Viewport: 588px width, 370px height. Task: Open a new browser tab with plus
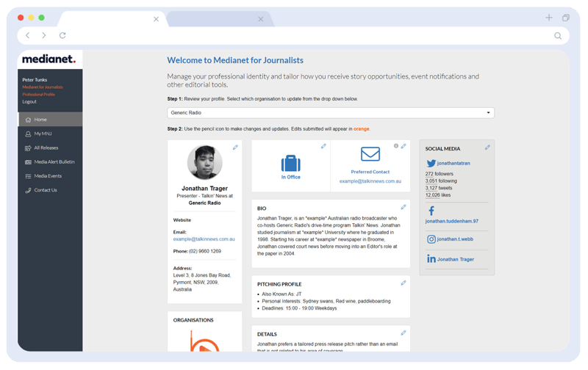(548, 18)
